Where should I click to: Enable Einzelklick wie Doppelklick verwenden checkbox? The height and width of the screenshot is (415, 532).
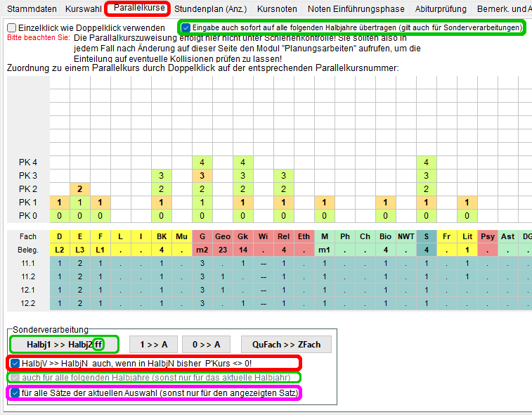[x=11, y=27]
